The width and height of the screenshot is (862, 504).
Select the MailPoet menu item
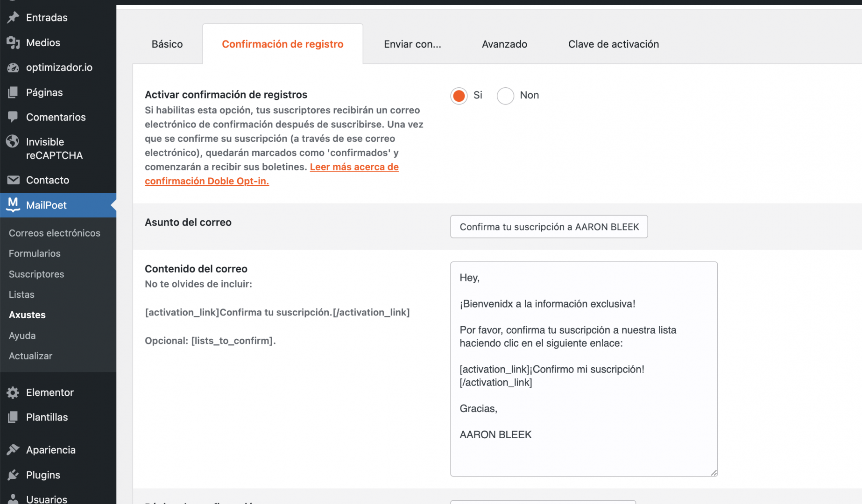tap(58, 205)
